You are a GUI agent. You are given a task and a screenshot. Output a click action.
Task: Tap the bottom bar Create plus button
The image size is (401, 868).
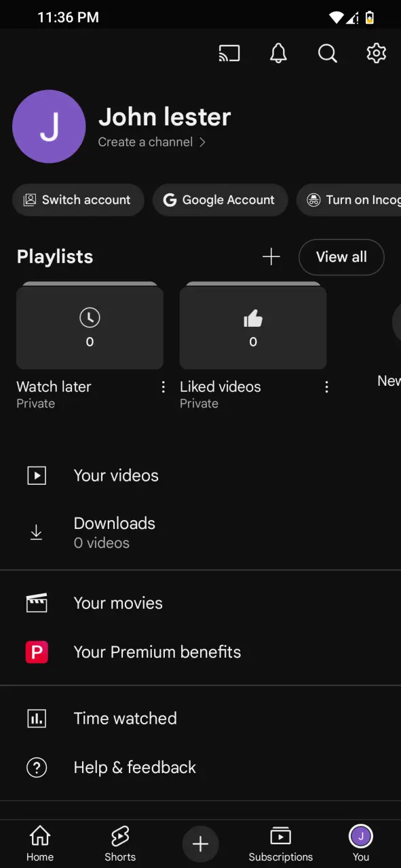pos(200,844)
